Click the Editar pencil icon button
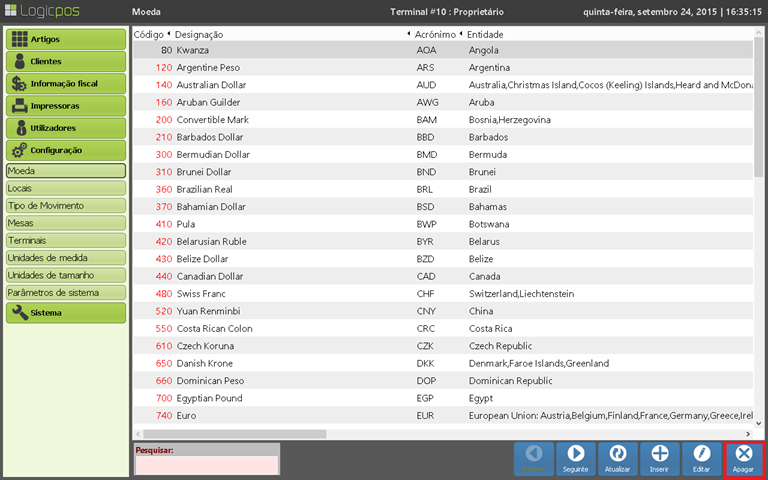Screen dimensions: 768x480 pyautogui.click(x=701, y=458)
